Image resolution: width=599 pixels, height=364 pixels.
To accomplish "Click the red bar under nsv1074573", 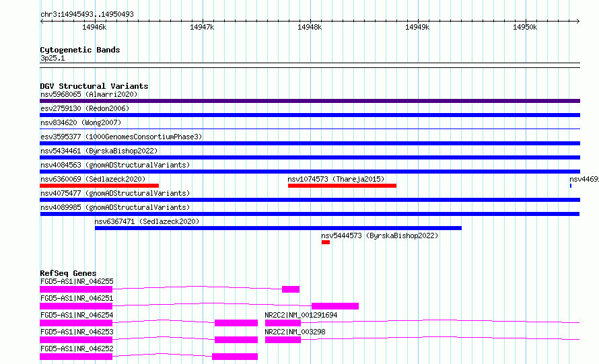I will coord(343,186).
